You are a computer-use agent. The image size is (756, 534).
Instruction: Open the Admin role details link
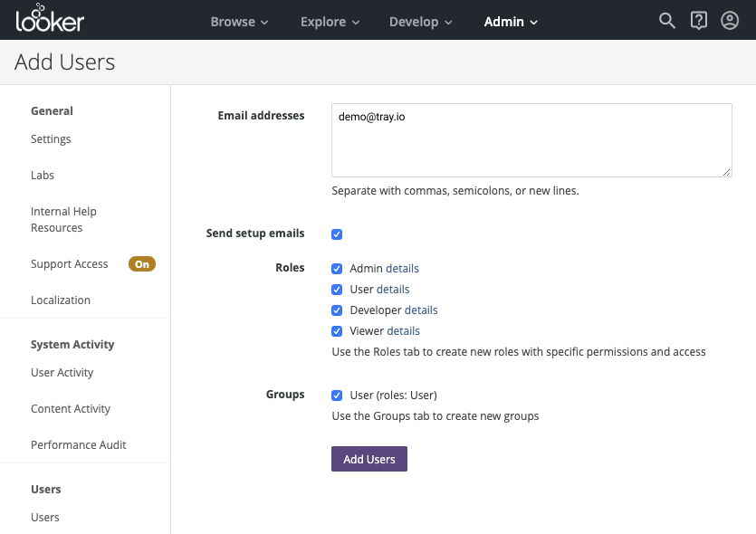404,268
